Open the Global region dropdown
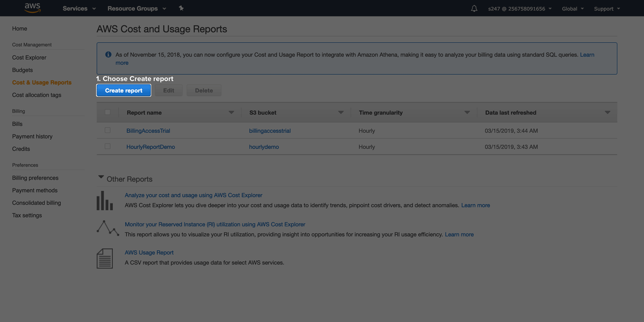644x322 pixels. (x=573, y=8)
